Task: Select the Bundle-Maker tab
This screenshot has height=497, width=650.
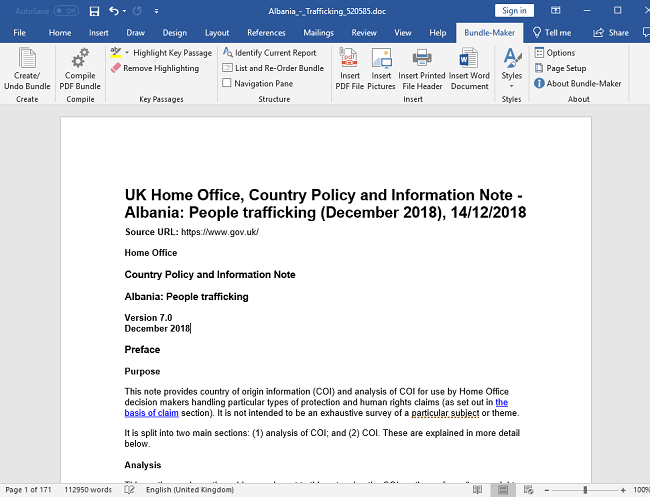Action: click(x=490, y=33)
